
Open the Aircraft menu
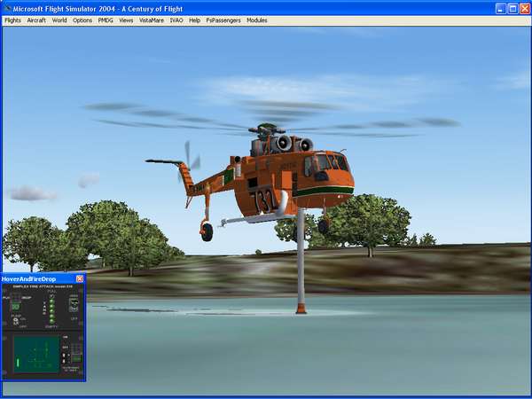(x=36, y=20)
